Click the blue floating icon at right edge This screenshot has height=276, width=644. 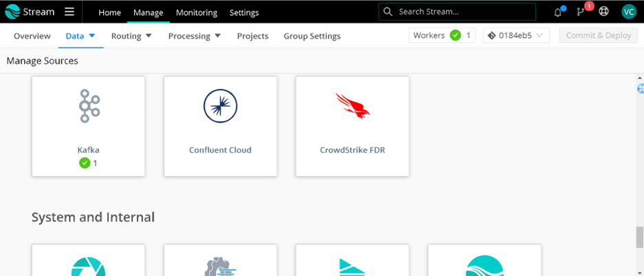click(641, 88)
